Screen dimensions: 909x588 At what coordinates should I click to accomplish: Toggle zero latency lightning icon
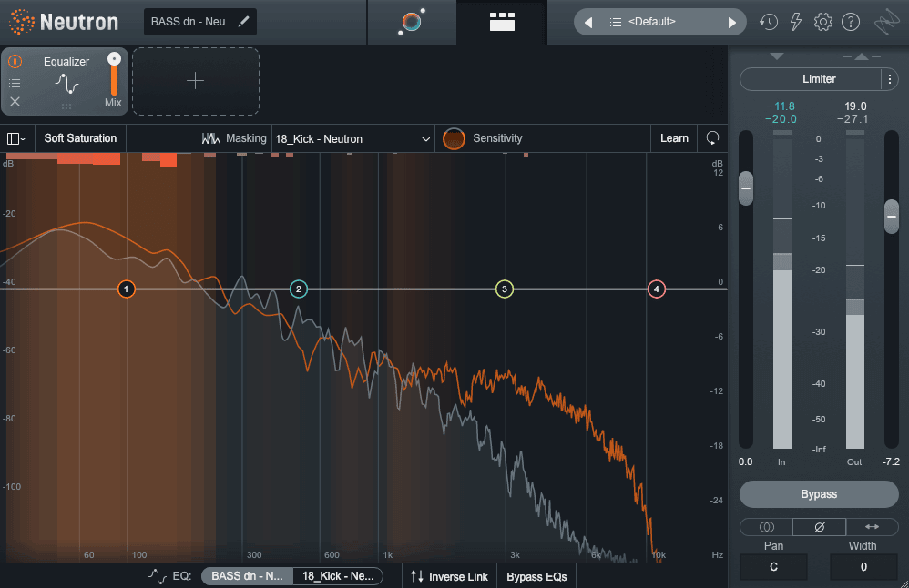click(796, 22)
